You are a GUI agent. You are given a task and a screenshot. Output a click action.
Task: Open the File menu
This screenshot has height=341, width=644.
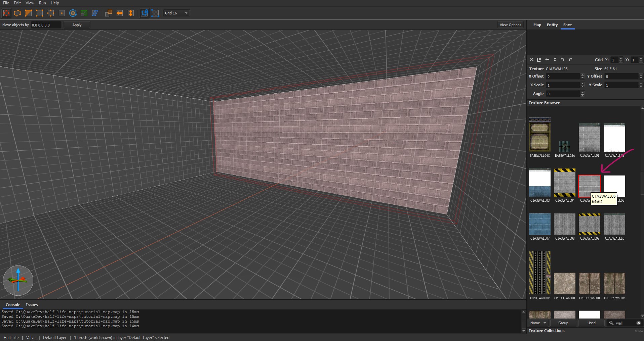(6, 3)
